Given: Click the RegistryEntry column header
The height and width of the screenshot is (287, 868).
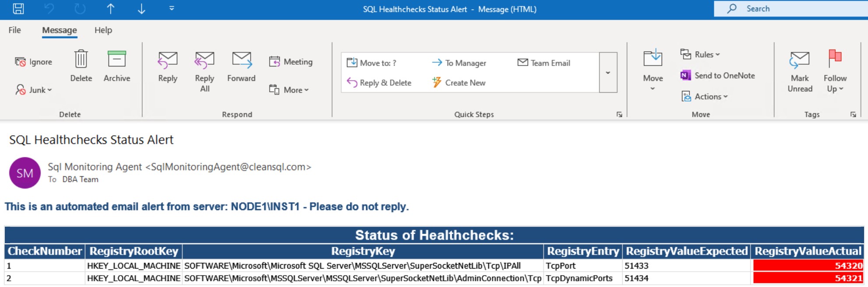Looking at the screenshot, I should (x=583, y=251).
